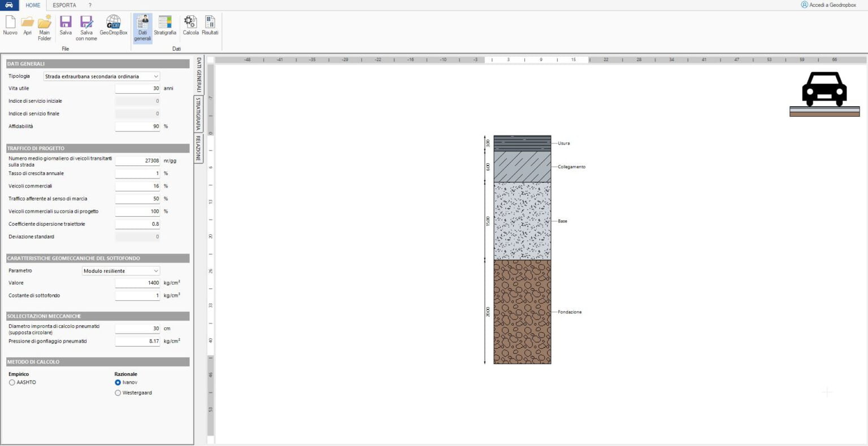Save the project using Salva

pos(65,25)
